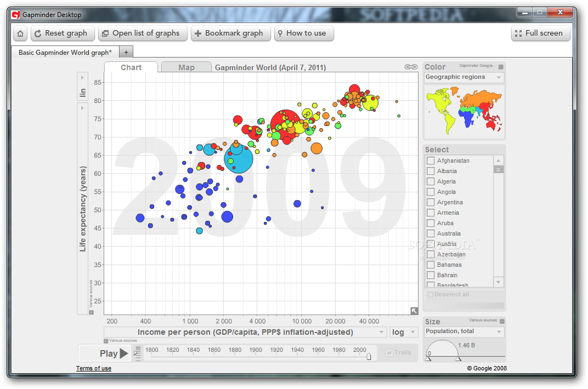This screenshot has height=389, width=588.
Task: Check the Albania checkbox
Action: 431,171
